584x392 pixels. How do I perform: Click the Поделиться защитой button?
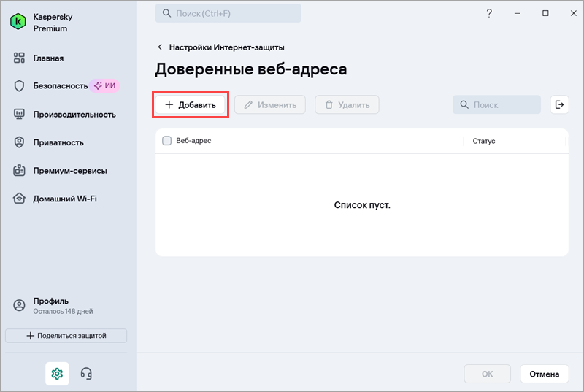[x=66, y=336]
